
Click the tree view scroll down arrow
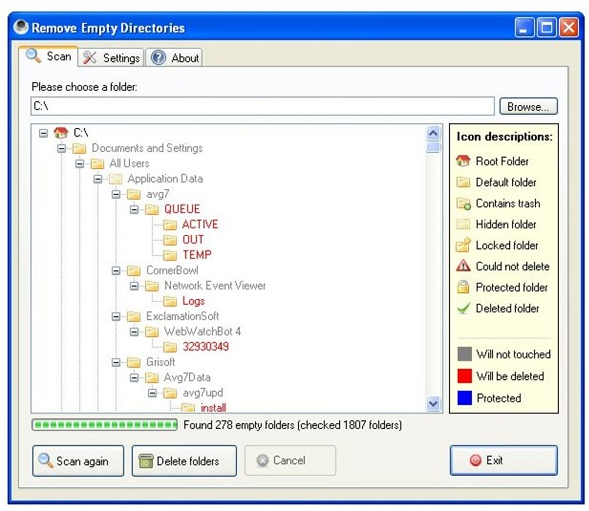click(x=433, y=404)
